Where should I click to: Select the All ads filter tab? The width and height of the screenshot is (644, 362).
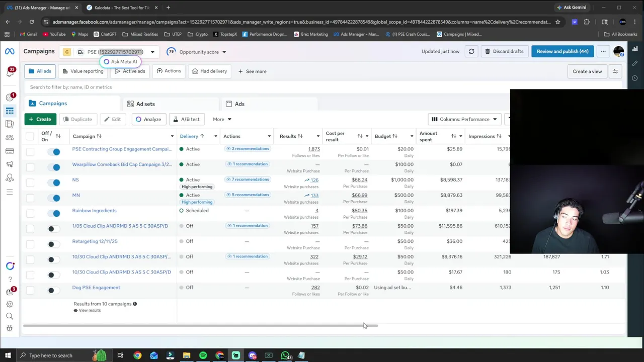pyautogui.click(x=40, y=71)
